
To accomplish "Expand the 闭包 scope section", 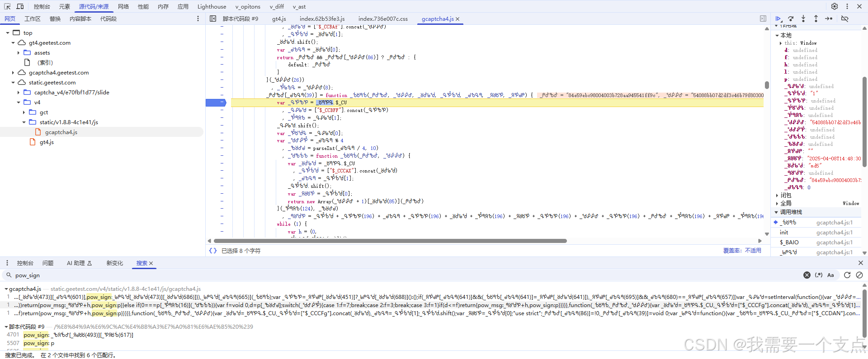I will tap(777, 196).
